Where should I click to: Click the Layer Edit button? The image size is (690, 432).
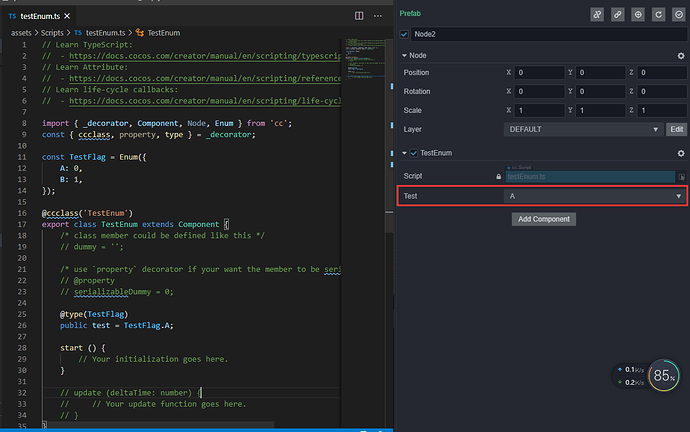coord(676,129)
